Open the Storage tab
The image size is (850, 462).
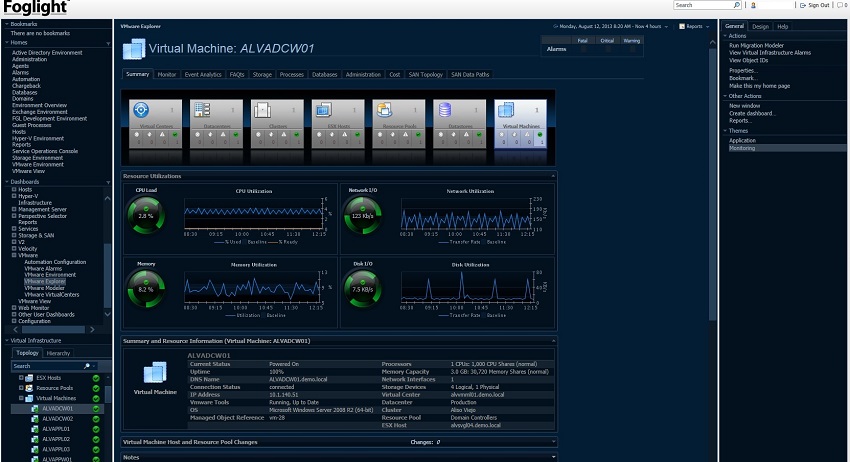click(262, 74)
